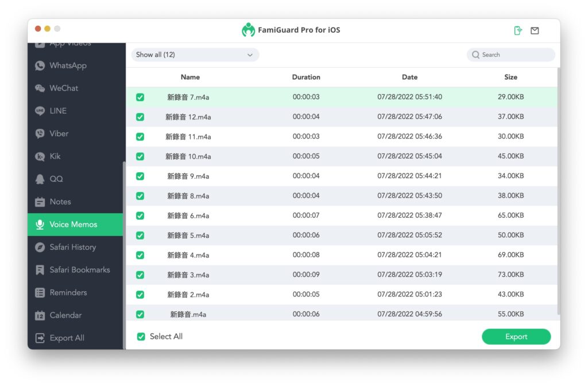The width and height of the screenshot is (588, 386).
Task: Click the Export All arrow icon
Action: [40, 338]
